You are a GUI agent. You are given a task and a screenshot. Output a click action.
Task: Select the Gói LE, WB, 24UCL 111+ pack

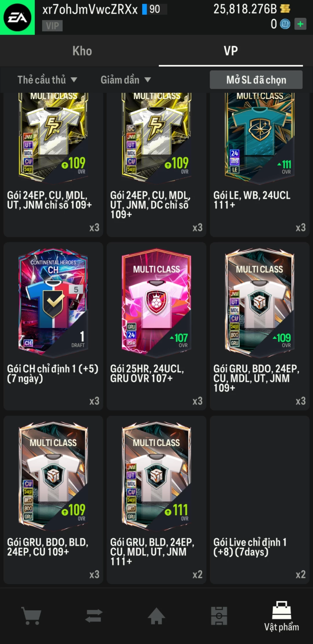(260, 165)
